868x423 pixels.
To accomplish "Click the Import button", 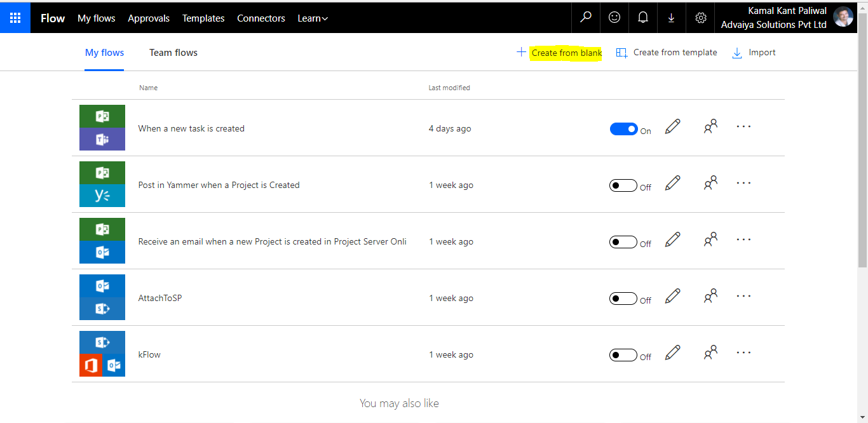I will click(754, 53).
